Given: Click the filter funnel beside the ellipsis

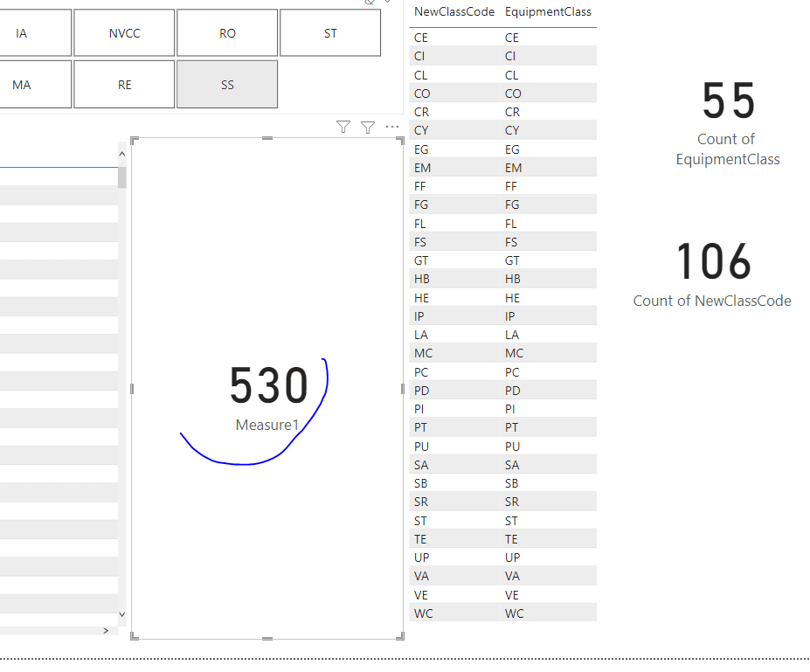Looking at the screenshot, I should (x=368, y=127).
